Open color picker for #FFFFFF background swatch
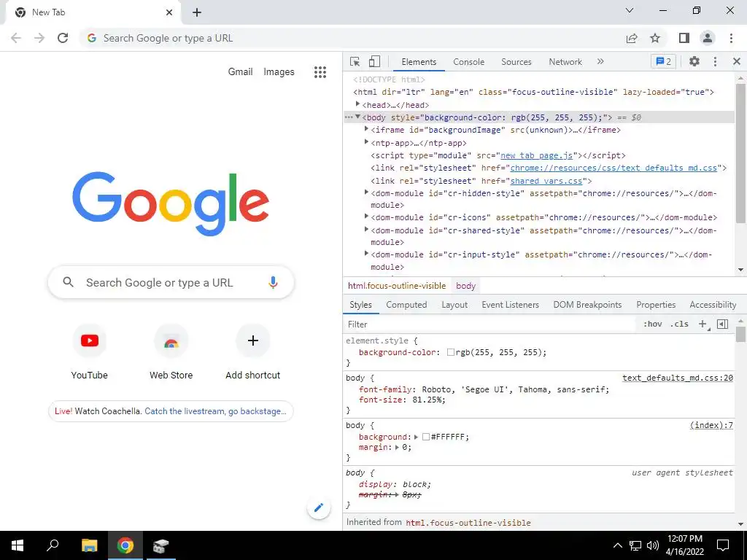 pos(426,437)
